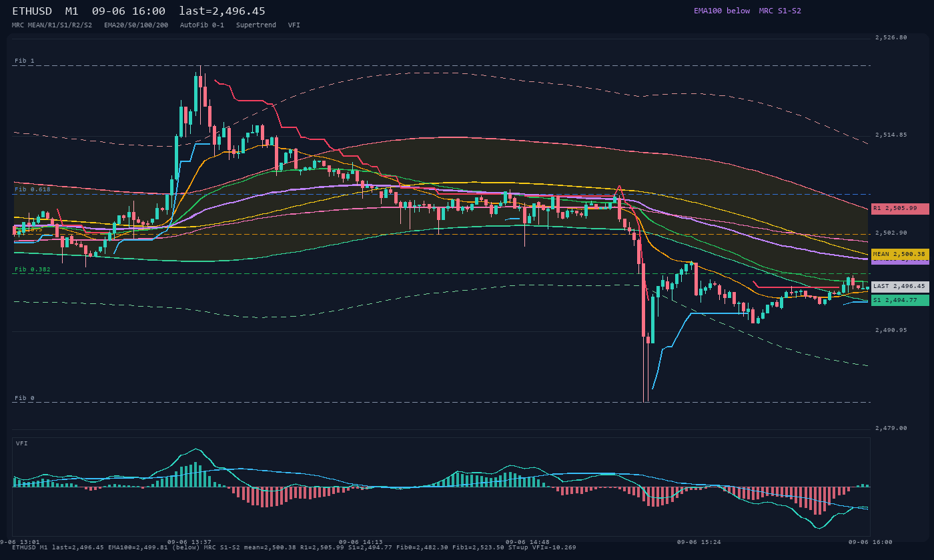The height and width of the screenshot is (560, 934).
Task: Click the last=2,496.45 readout in the title
Action: pyautogui.click(x=222, y=11)
